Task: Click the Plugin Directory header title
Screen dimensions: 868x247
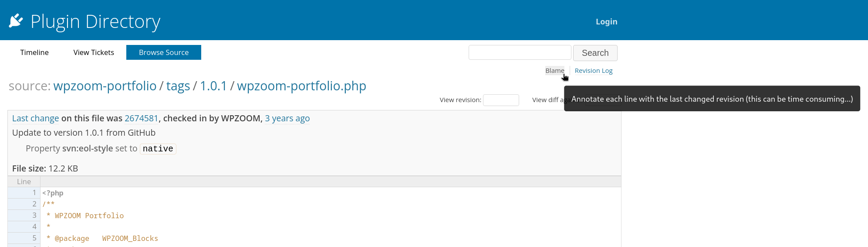Action: (x=95, y=21)
